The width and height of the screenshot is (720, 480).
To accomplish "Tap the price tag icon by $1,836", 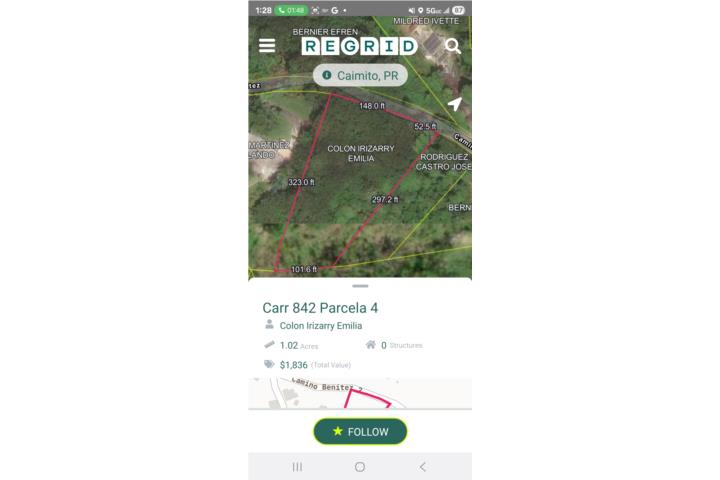I will pos(269,364).
